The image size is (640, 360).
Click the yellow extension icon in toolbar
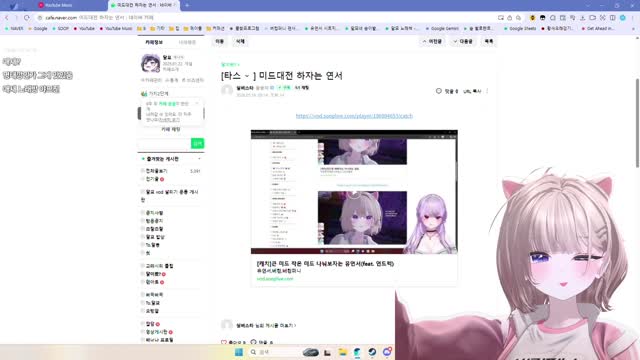tap(532, 18)
